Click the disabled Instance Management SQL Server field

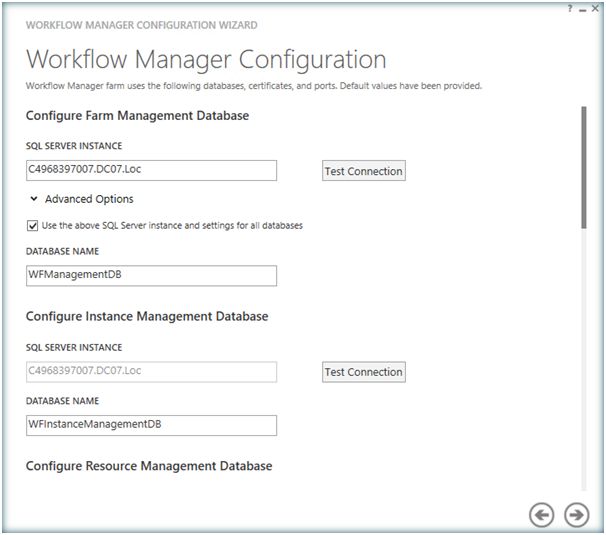click(152, 372)
